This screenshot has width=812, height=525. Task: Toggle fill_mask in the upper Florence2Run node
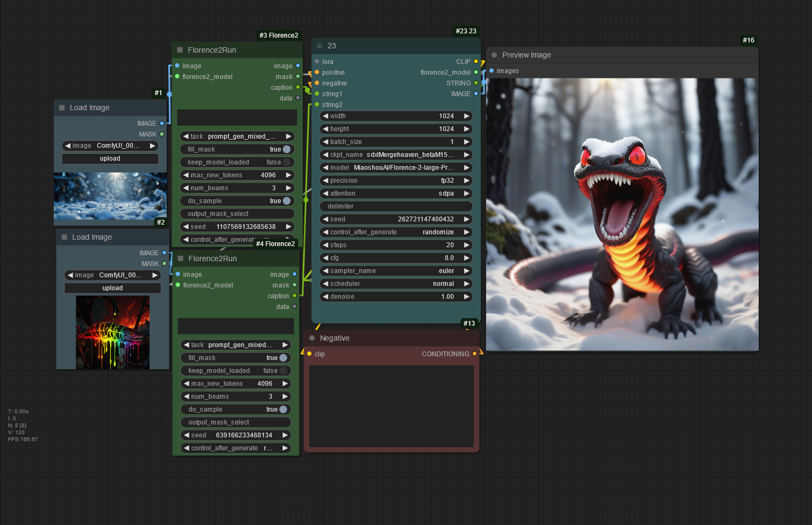(287, 149)
